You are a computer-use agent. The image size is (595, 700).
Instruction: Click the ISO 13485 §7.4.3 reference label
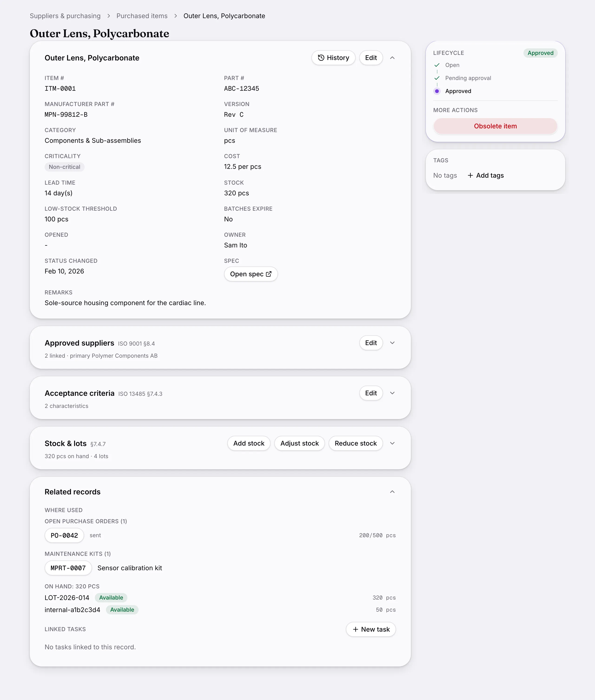(140, 394)
